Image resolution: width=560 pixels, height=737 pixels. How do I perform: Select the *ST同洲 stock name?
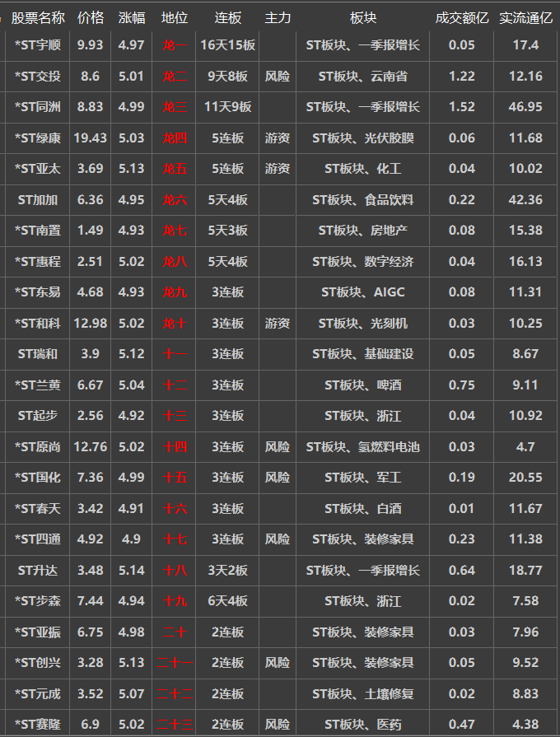(x=38, y=107)
